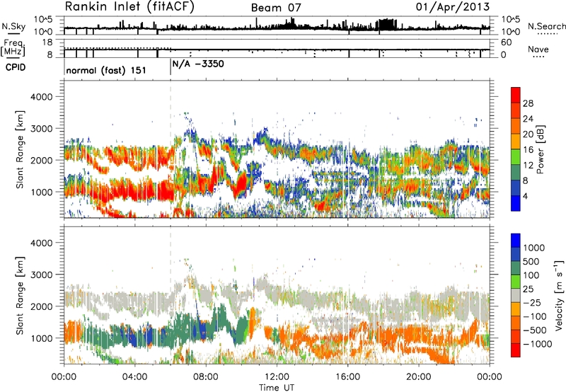This screenshot has height=392, width=566.
Task: Click the '60' Nave axis tick
Action: pyautogui.click(x=506, y=42)
